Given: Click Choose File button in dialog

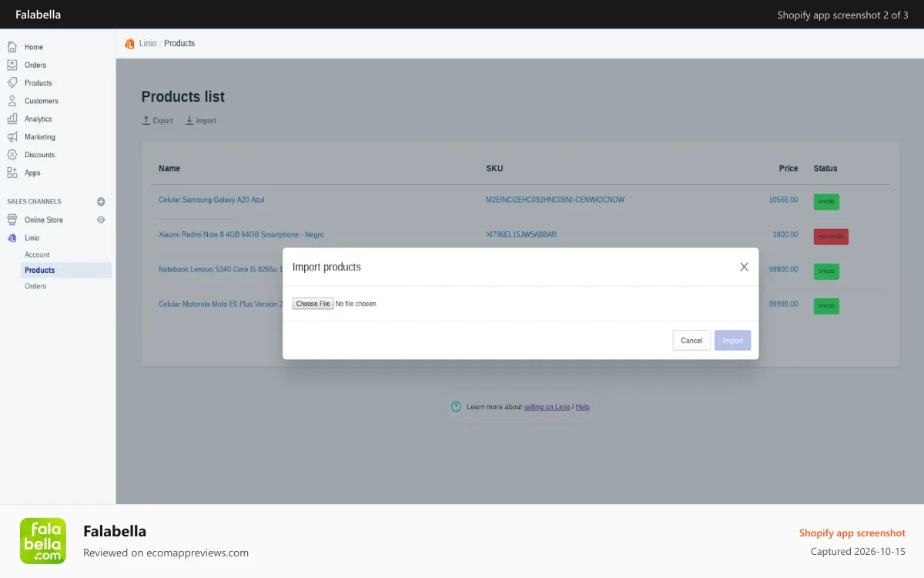Looking at the screenshot, I should 313,304.
